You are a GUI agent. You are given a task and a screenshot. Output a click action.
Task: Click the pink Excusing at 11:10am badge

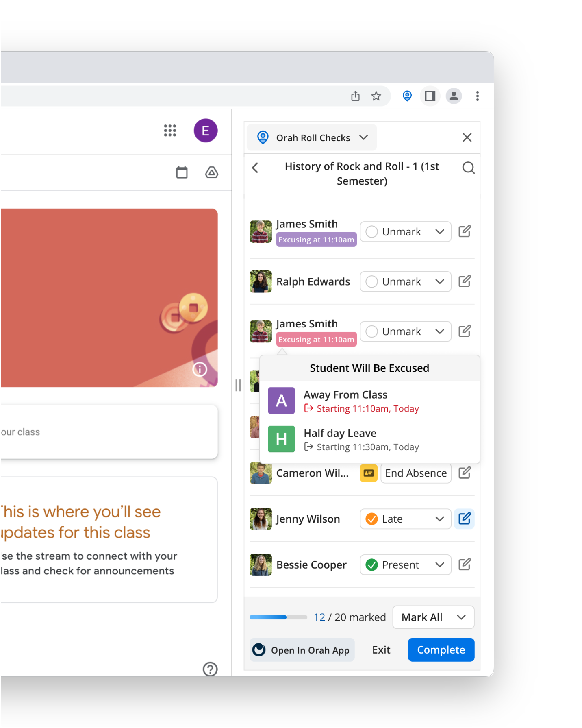coord(316,339)
